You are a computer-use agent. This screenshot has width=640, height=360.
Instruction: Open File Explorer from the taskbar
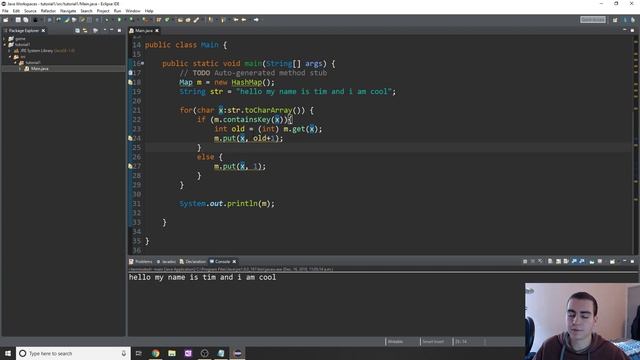(172, 353)
